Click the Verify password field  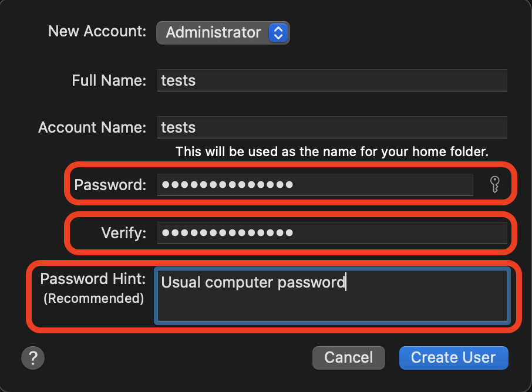332,233
